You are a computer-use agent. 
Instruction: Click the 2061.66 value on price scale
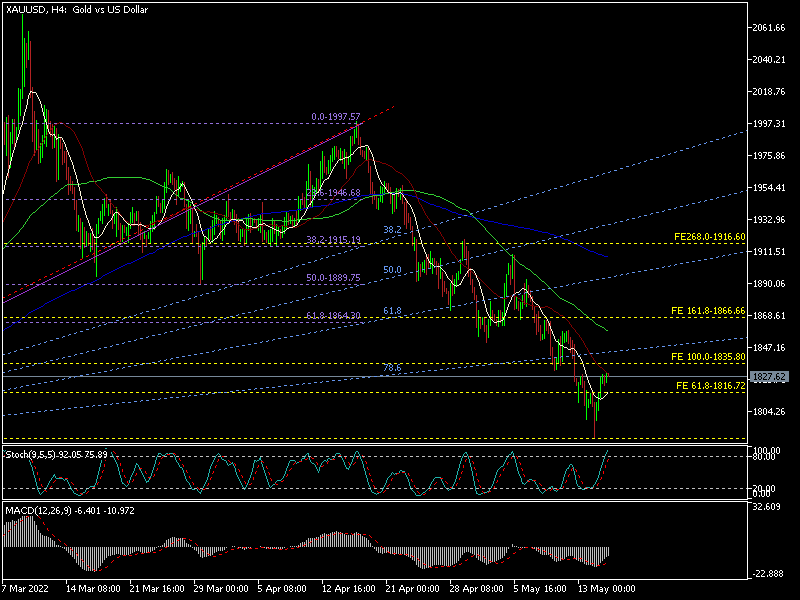pyautogui.click(x=770, y=28)
